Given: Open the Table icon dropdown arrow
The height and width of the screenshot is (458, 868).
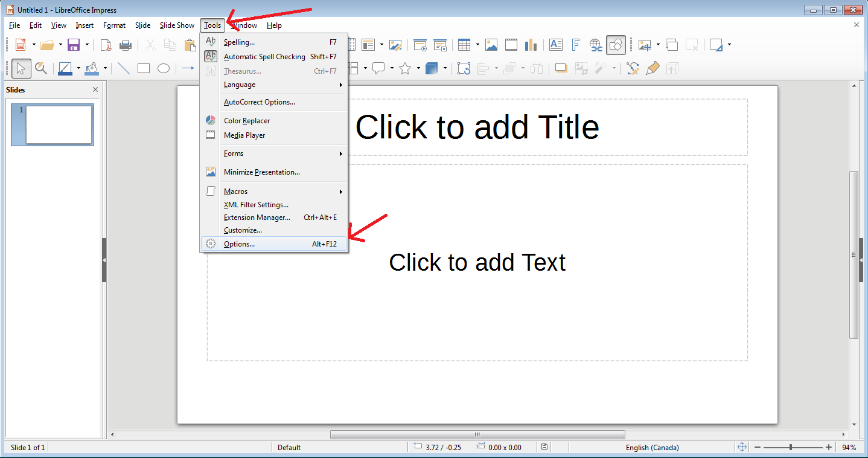Looking at the screenshot, I should (x=477, y=45).
